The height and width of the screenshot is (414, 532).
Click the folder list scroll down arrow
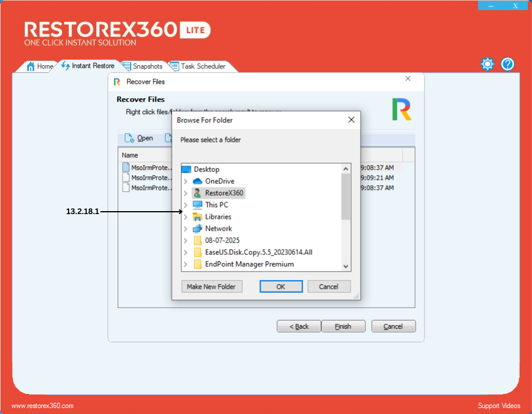pyautogui.click(x=346, y=266)
